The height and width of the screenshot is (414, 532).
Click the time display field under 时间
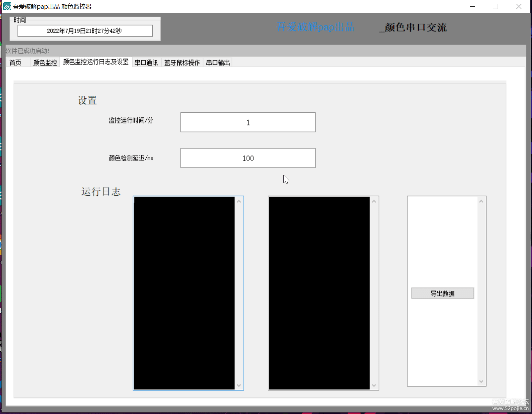[x=85, y=31]
